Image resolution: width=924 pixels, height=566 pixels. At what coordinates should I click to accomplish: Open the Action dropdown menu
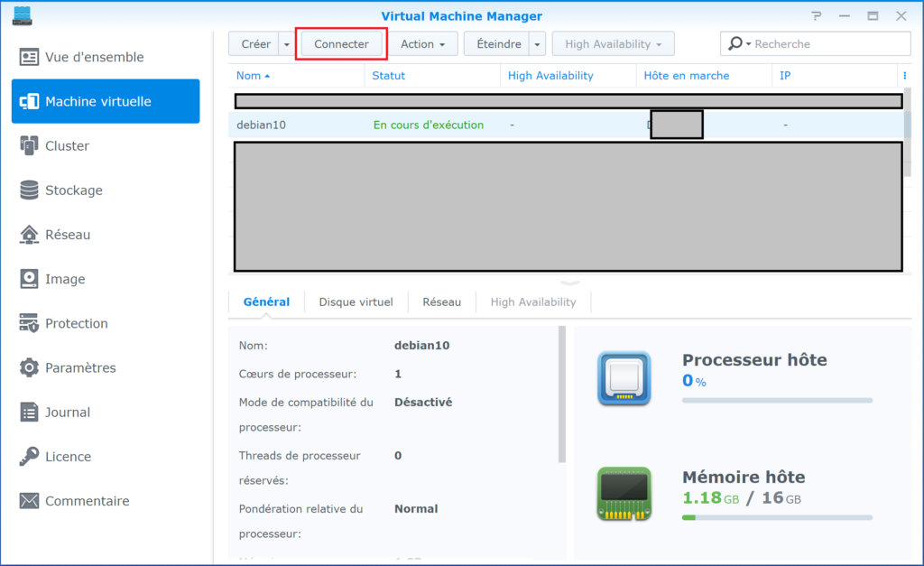(x=422, y=44)
